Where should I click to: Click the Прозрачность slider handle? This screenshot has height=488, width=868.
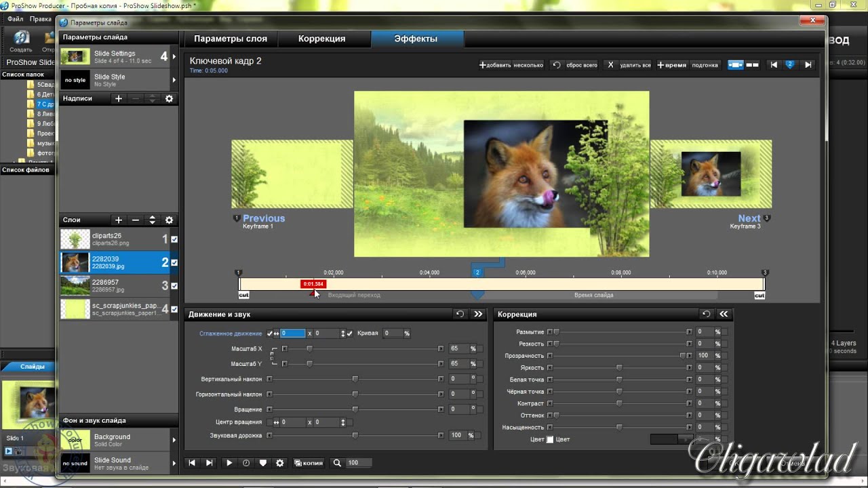tap(682, 356)
